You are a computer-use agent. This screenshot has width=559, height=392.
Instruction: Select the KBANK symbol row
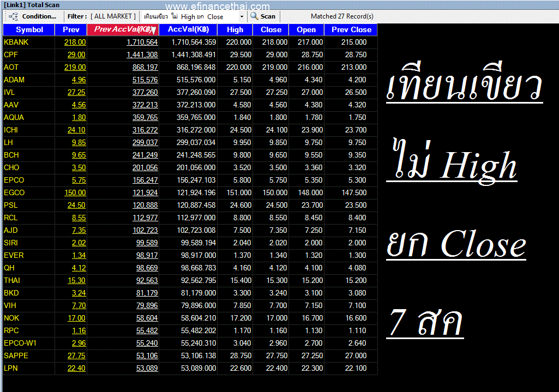16,42
